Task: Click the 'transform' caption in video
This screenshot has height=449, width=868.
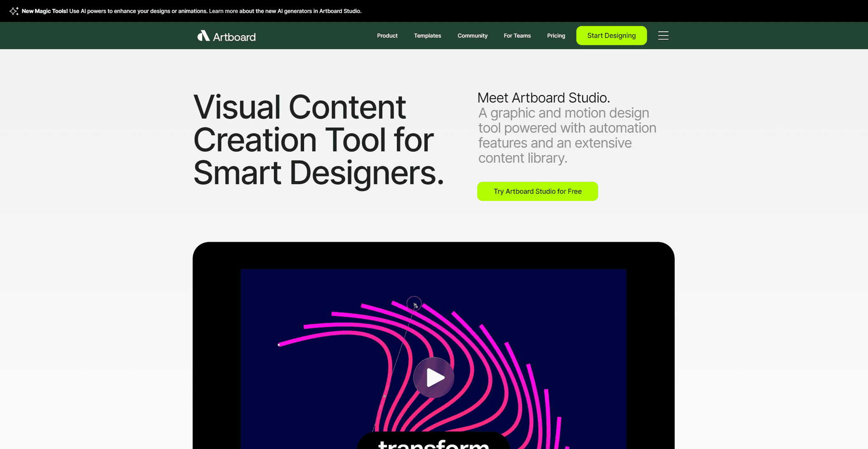Action: [x=434, y=443]
